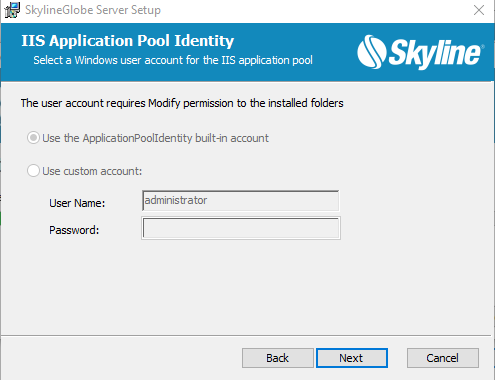Cancel the SkylineGlobe Server setup
This screenshot has height=380, width=495.
click(443, 358)
